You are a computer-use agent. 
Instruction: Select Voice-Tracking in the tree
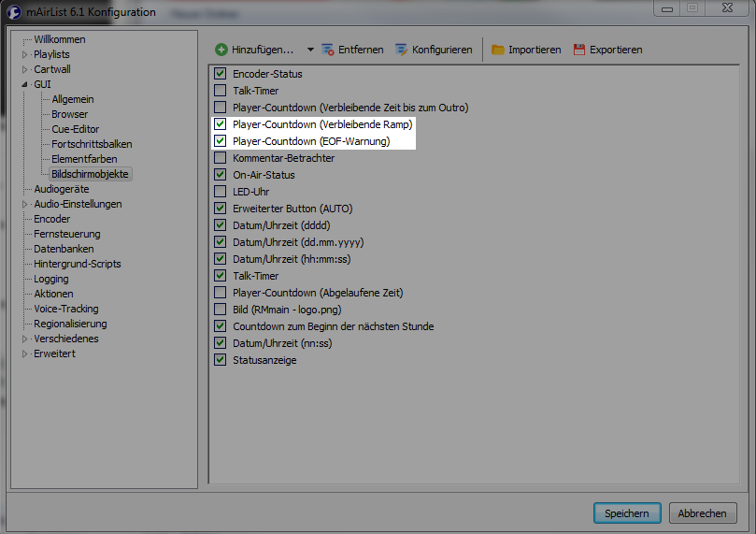66,309
